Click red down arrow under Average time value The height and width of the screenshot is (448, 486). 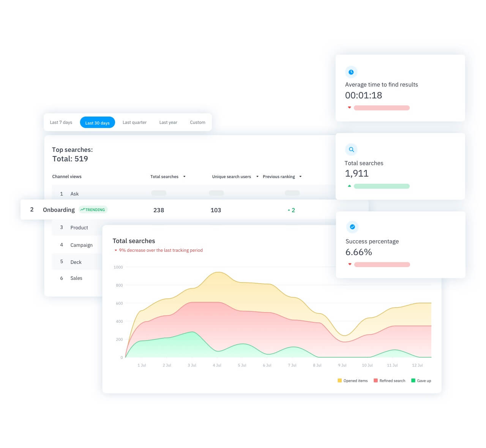pos(349,107)
